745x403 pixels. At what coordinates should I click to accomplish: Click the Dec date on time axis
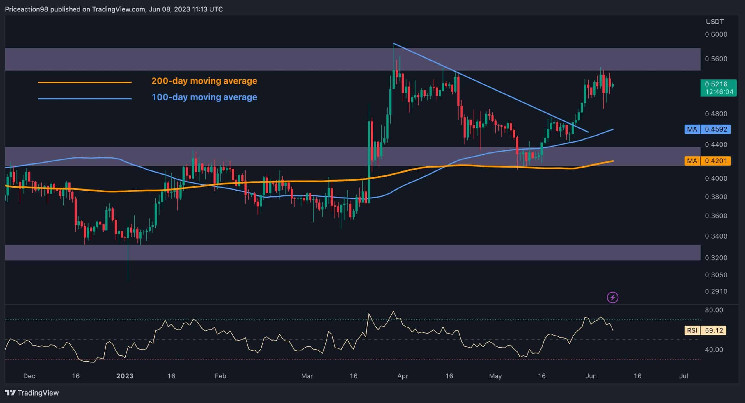pos(29,376)
